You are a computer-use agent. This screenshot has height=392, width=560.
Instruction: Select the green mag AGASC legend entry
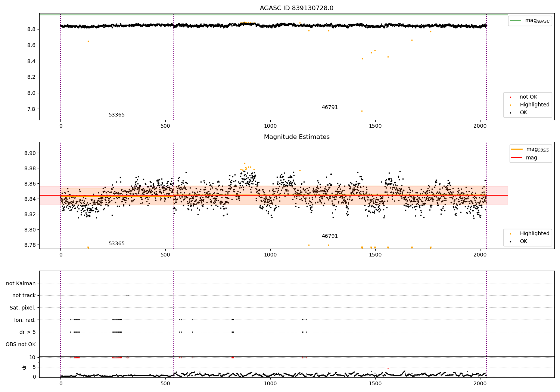click(530, 21)
